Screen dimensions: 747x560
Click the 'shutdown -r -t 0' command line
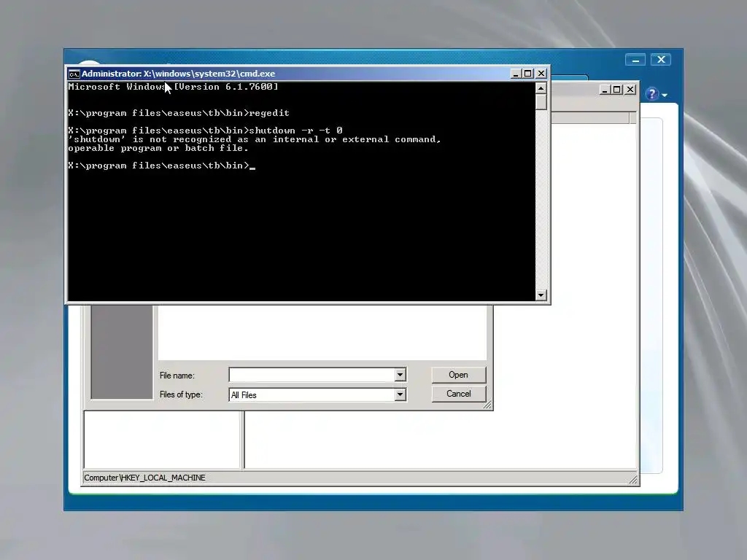[205, 131]
